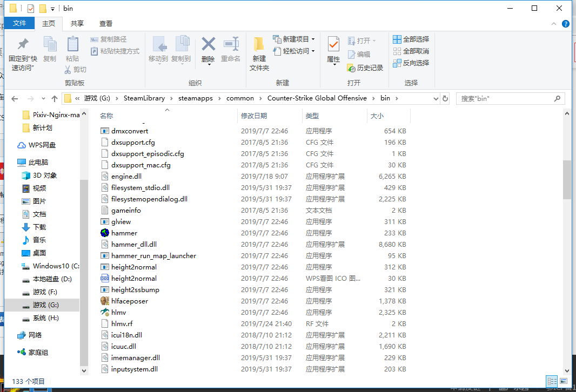Click Copy path in the clipboard group
The height and width of the screenshot is (392, 576).
point(109,39)
